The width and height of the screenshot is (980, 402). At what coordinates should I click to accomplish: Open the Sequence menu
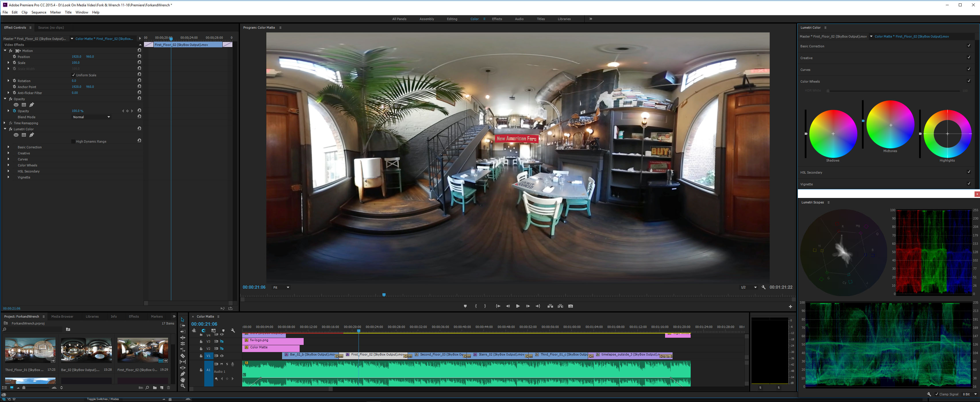(38, 12)
